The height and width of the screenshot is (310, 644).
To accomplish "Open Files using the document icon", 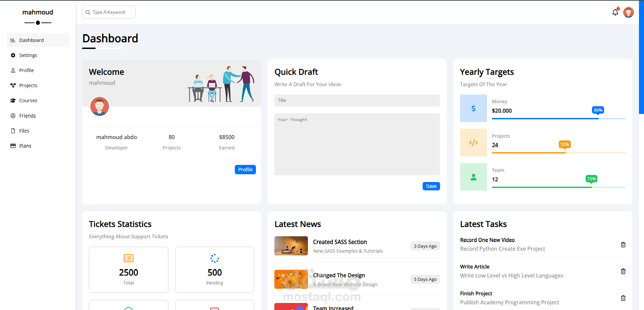I will coord(13,130).
